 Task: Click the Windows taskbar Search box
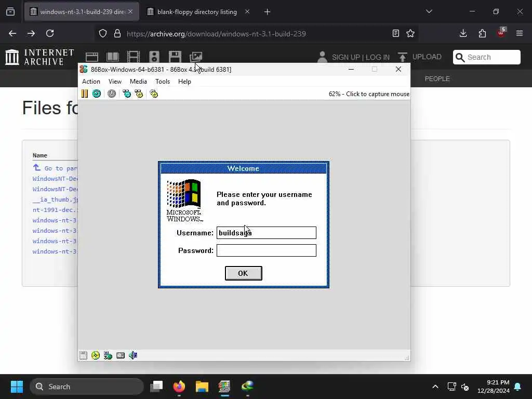pyautogui.click(x=87, y=387)
